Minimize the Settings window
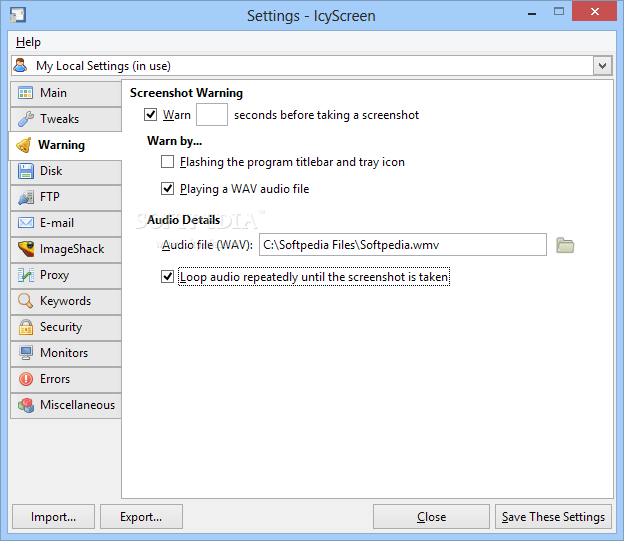This screenshot has width=624, height=541. [x=532, y=13]
